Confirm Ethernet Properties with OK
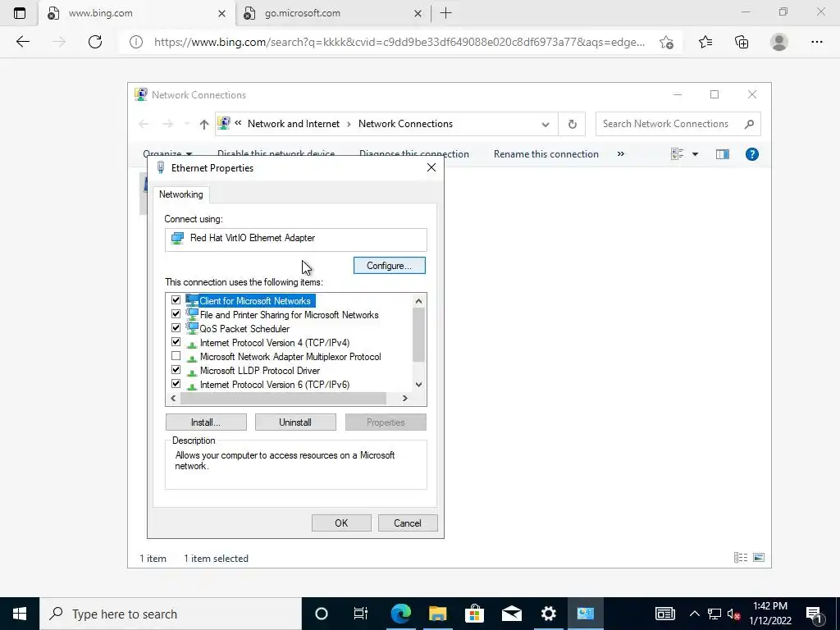The image size is (840, 630). tap(341, 523)
